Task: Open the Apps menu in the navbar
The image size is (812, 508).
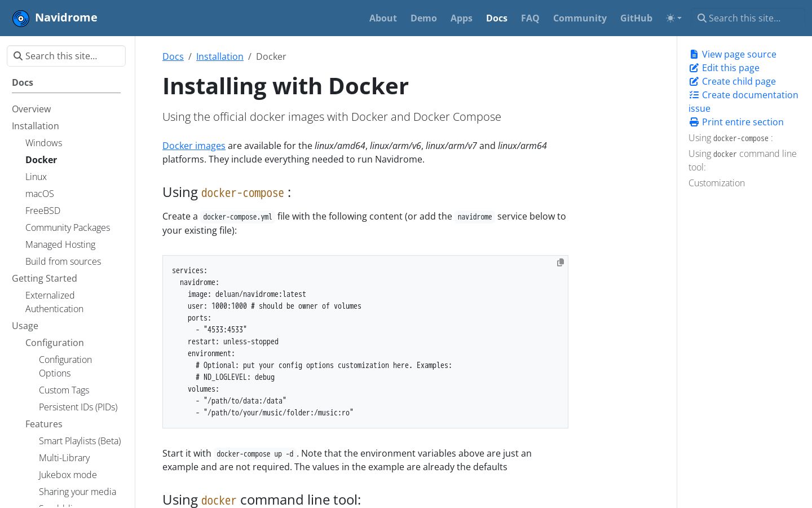Action: pos(461,18)
